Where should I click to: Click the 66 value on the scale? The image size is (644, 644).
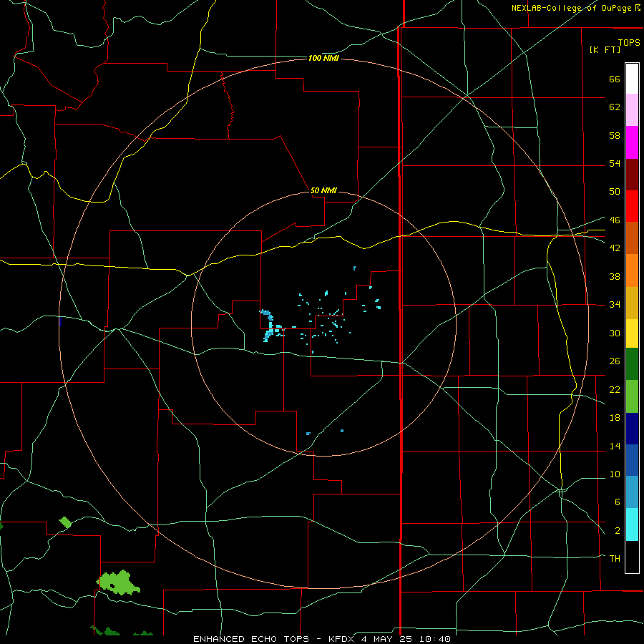coord(615,79)
